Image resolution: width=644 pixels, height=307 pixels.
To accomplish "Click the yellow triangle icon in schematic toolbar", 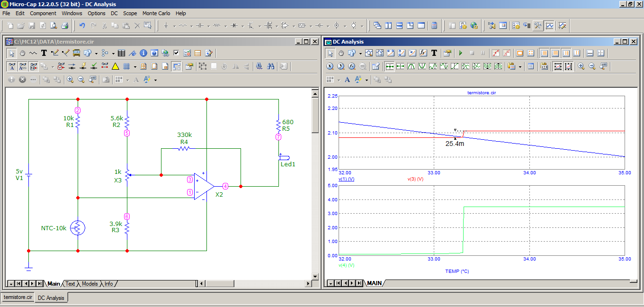I will [115, 66].
